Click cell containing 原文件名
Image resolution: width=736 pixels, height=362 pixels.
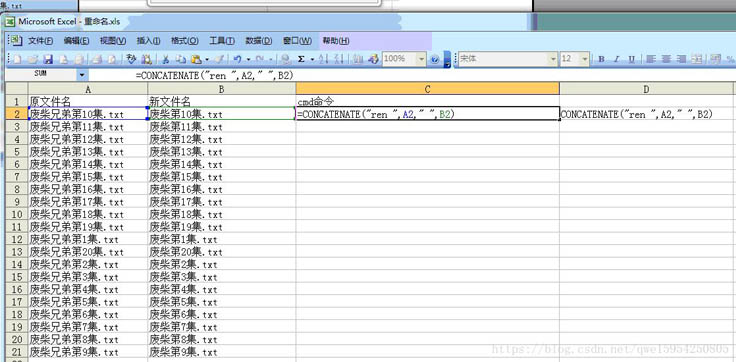point(88,101)
